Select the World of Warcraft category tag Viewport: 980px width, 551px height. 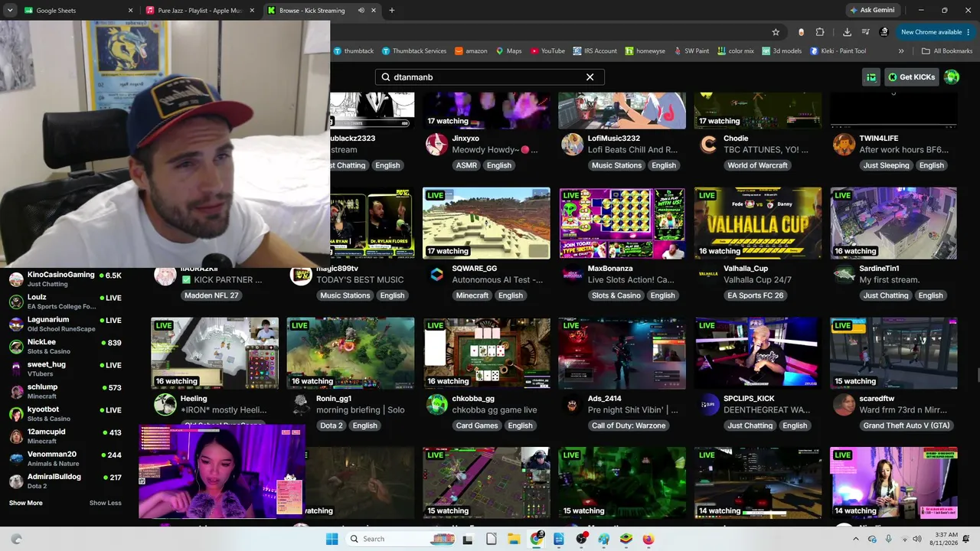(x=758, y=165)
